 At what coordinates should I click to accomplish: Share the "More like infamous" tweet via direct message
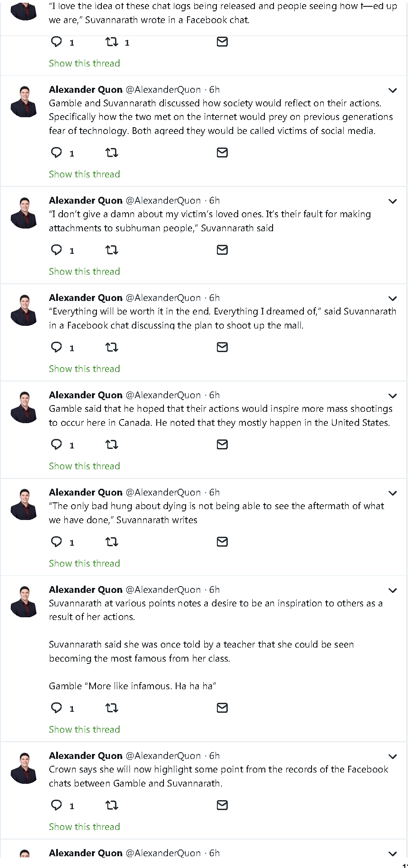point(222,708)
